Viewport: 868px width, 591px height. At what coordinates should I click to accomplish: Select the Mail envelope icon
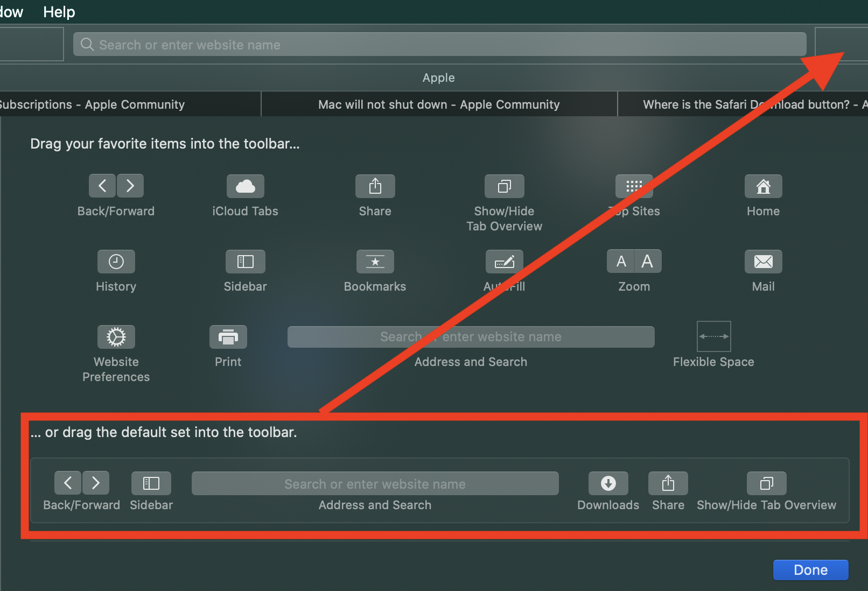coord(764,262)
